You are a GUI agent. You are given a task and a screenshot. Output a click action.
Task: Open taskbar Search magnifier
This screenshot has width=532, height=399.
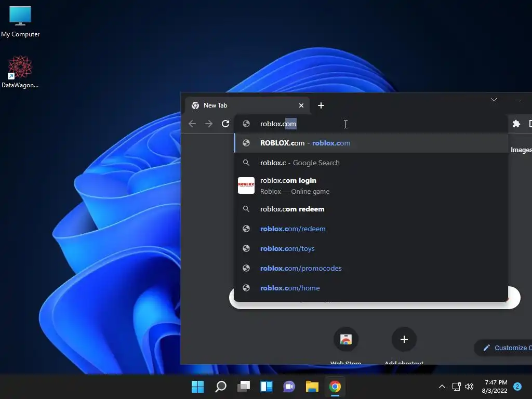(x=220, y=387)
